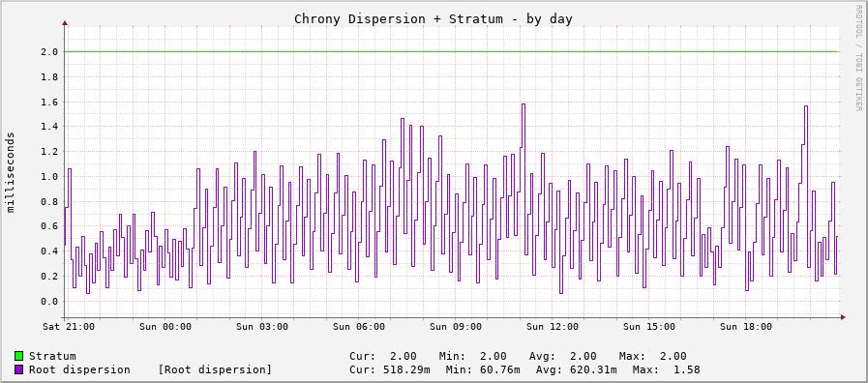Click Root dispersion 'Cur: 518.29m' value
The height and width of the screenshot is (383, 868).
tap(389, 369)
